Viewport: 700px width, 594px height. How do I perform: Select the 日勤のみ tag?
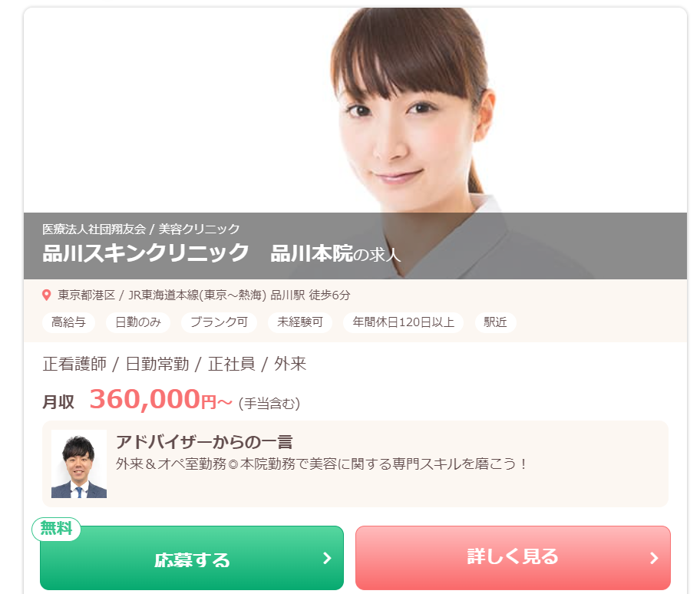pyautogui.click(x=138, y=322)
